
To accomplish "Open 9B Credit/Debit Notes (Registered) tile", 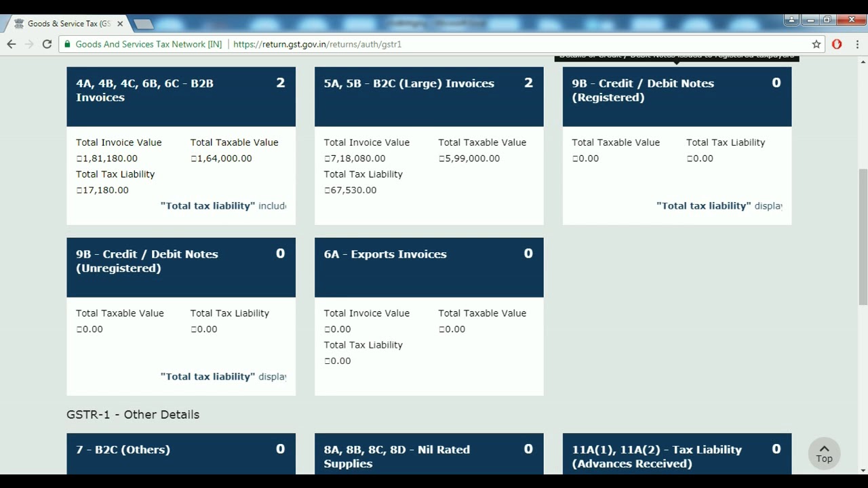I will point(676,96).
